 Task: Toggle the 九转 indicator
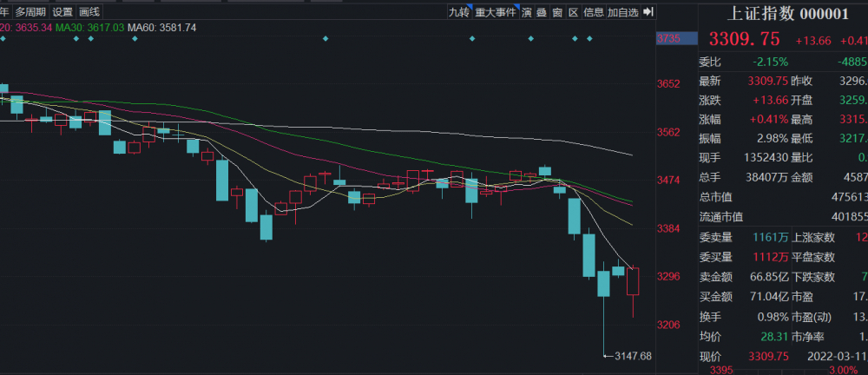458,12
